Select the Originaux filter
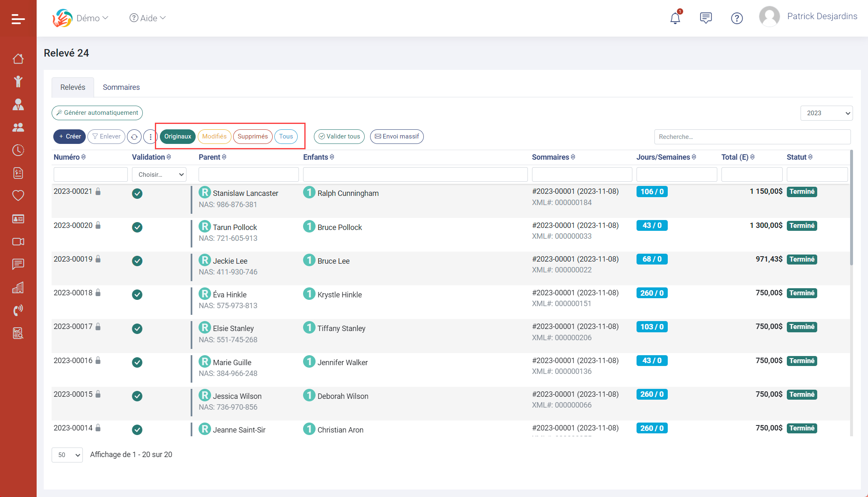Viewport: 868px width, 497px height. click(177, 136)
